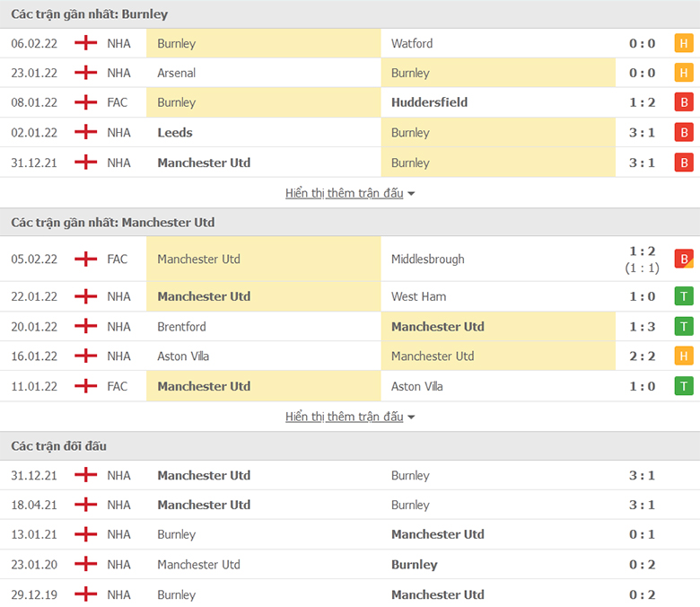Click the H draw badge for Aston Villa 2:2

point(684,356)
